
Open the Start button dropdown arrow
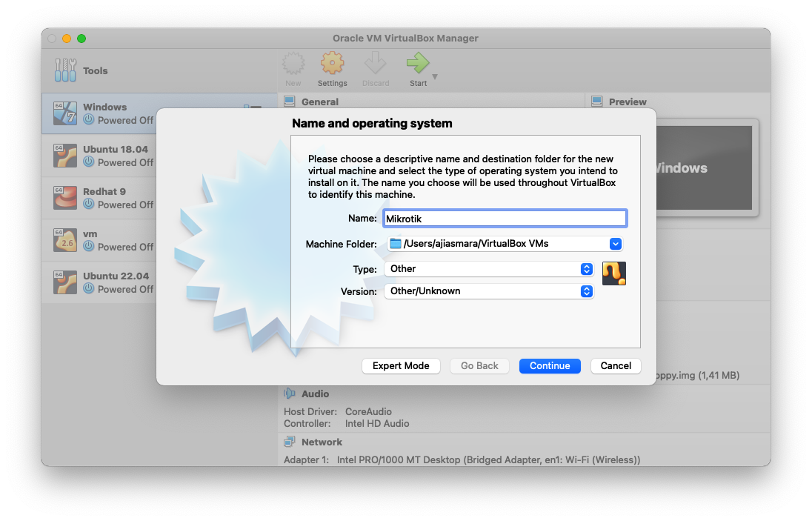435,77
